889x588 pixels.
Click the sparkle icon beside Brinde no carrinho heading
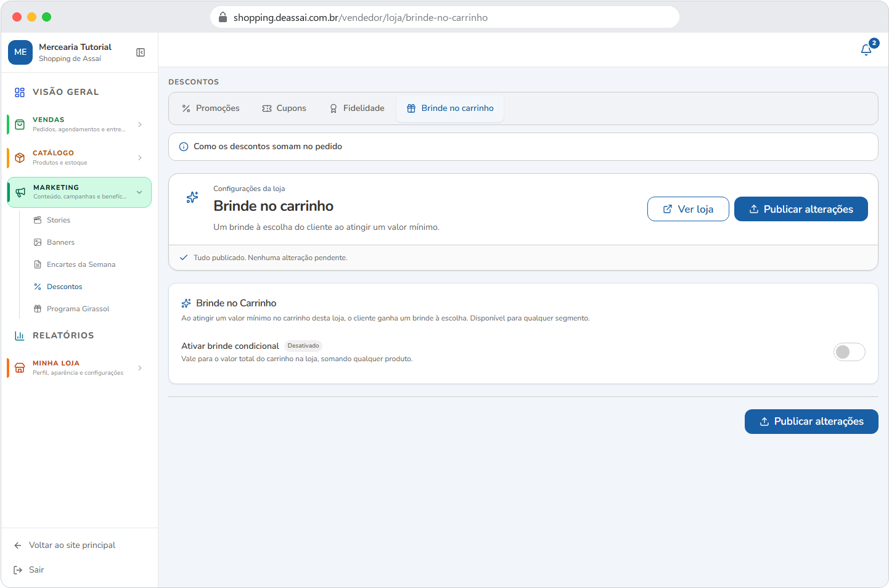click(x=192, y=197)
